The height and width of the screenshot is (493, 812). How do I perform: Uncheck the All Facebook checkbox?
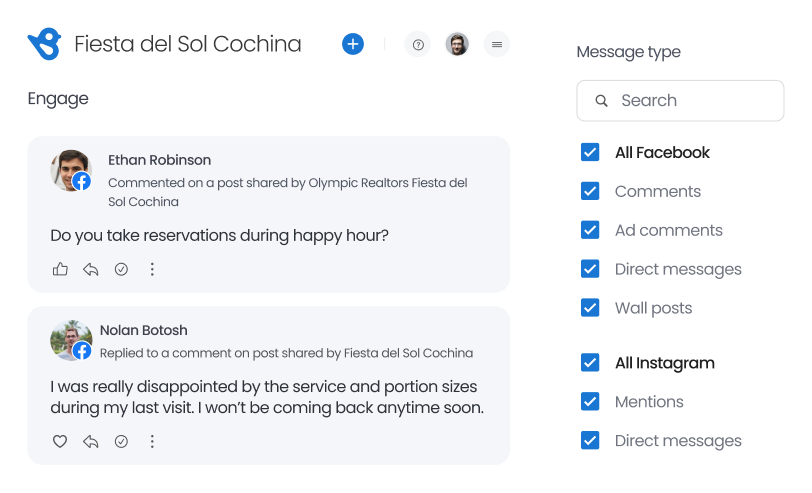pos(590,152)
